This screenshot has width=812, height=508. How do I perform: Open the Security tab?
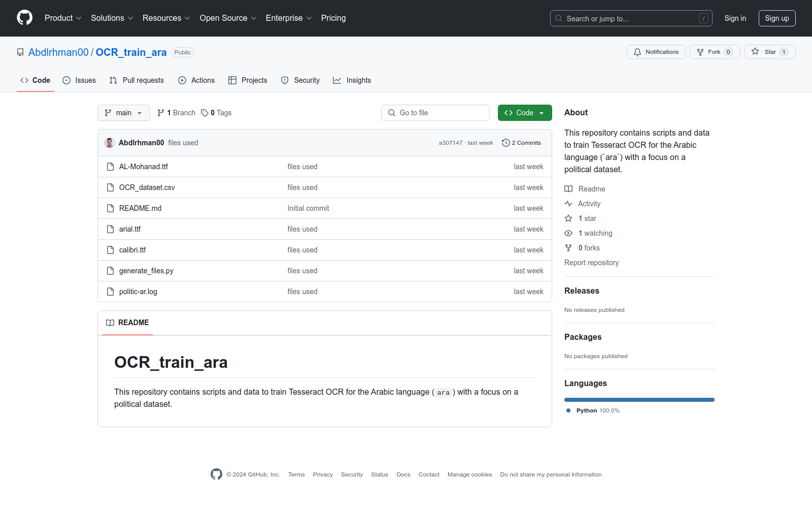coord(300,80)
